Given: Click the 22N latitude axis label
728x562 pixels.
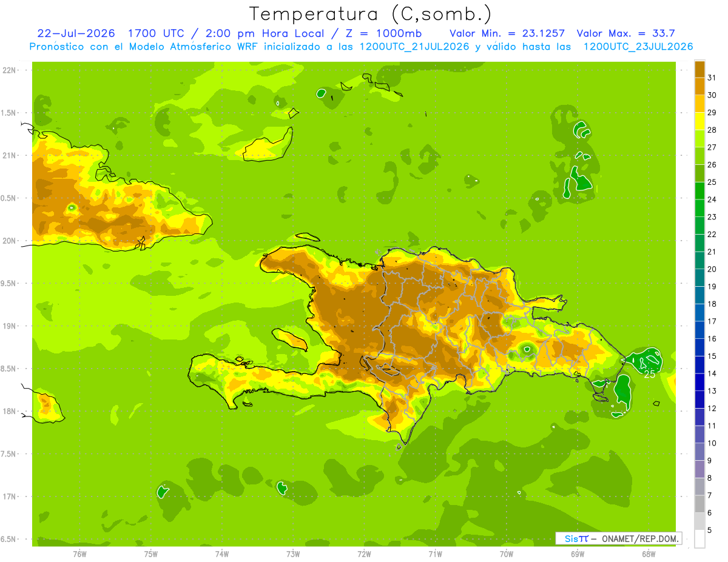Looking at the screenshot, I should [x=8, y=70].
